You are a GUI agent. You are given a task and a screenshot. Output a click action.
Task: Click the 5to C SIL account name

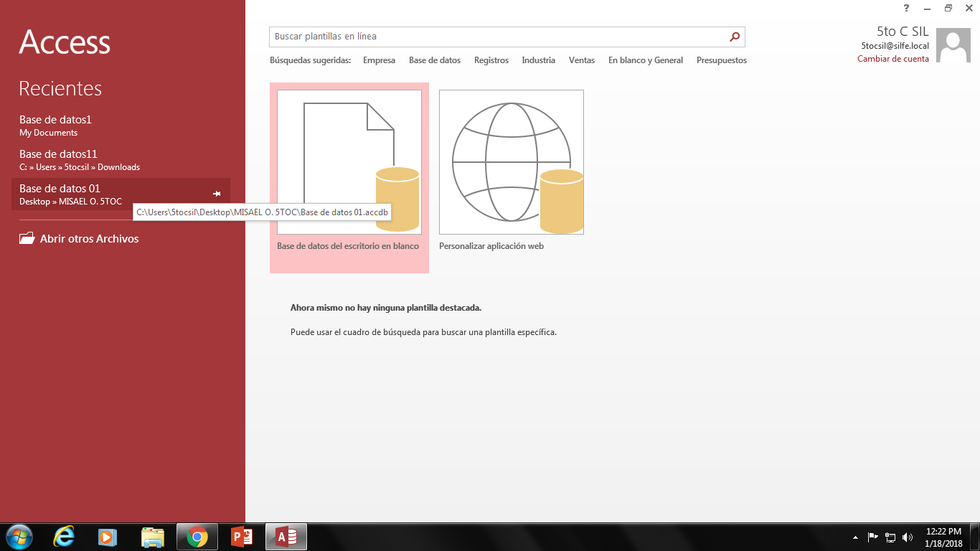tap(903, 32)
